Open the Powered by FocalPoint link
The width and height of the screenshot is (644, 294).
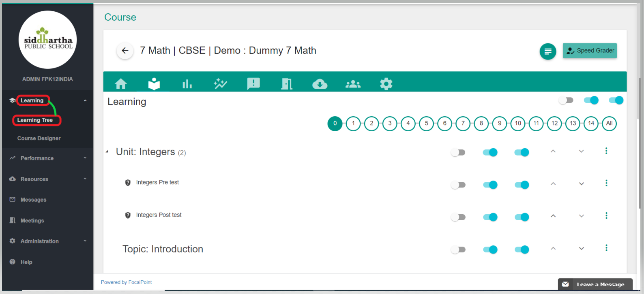coord(126,282)
